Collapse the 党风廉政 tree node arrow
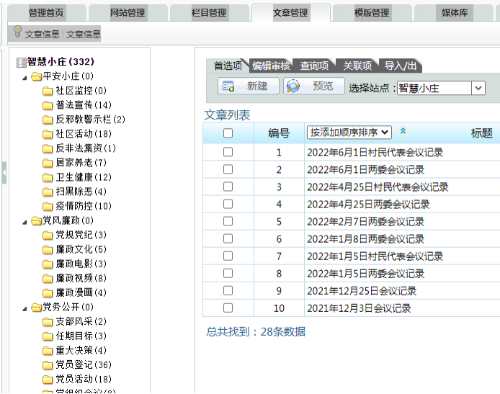 [25, 222]
